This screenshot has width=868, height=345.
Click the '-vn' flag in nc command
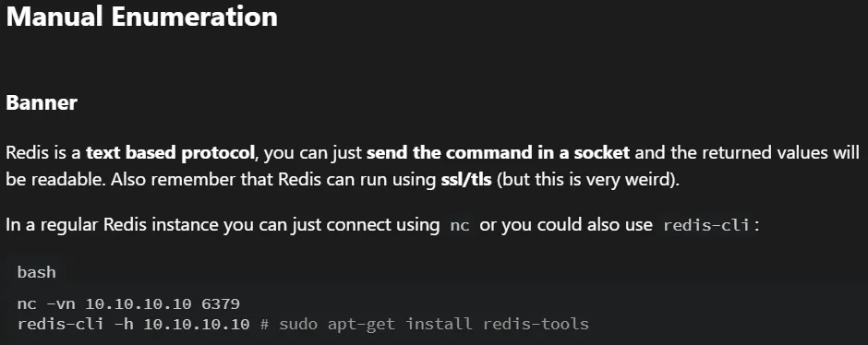pos(60,304)
